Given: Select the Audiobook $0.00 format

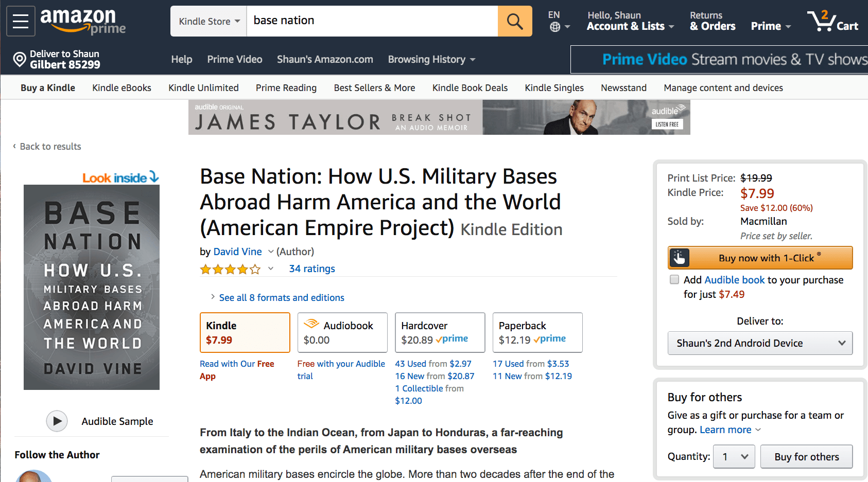Looking at the screenshot, I should 342,332.
